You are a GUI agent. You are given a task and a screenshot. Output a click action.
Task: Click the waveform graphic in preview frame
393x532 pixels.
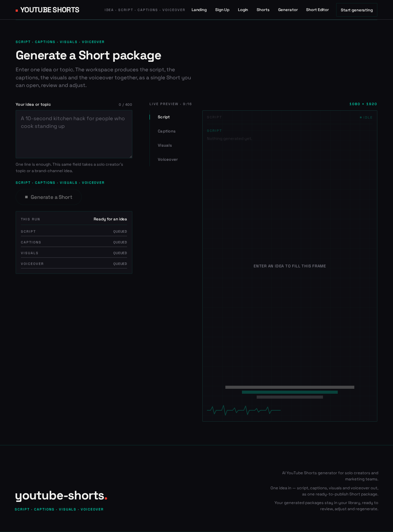coord(244,410)
